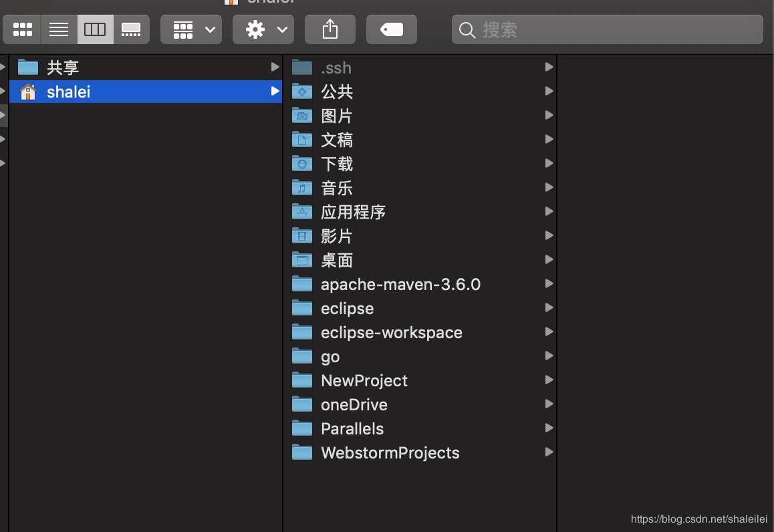The image size is (774, 532).
Task: Select the shalei home icon
Action: 28,92
